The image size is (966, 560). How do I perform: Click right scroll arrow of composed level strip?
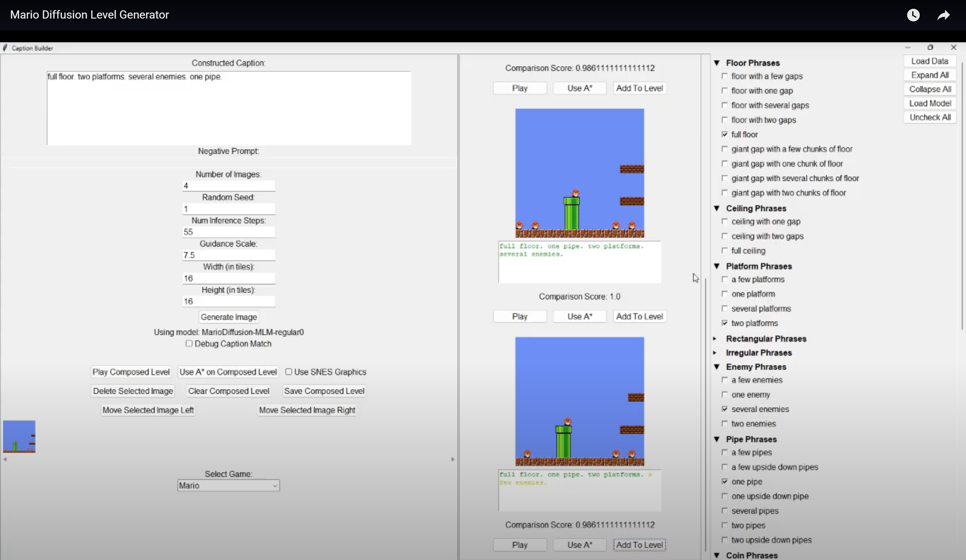click(x=453, y=459)
